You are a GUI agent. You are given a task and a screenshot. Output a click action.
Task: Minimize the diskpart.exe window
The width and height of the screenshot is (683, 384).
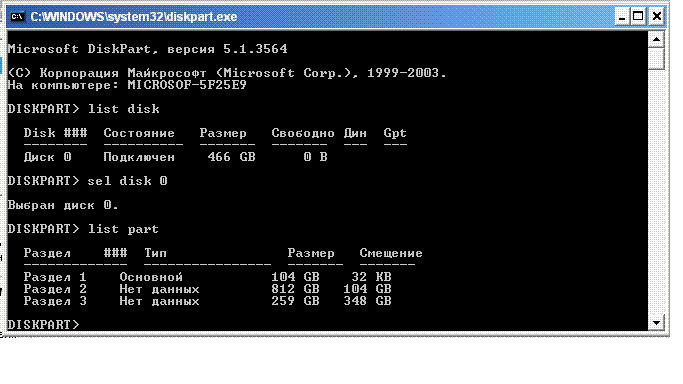pos(622,17)
